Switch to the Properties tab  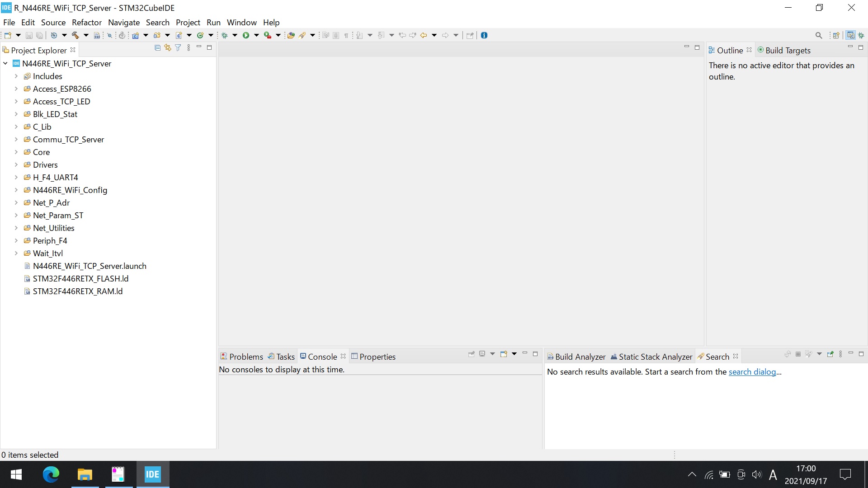(x=373, y=357)
